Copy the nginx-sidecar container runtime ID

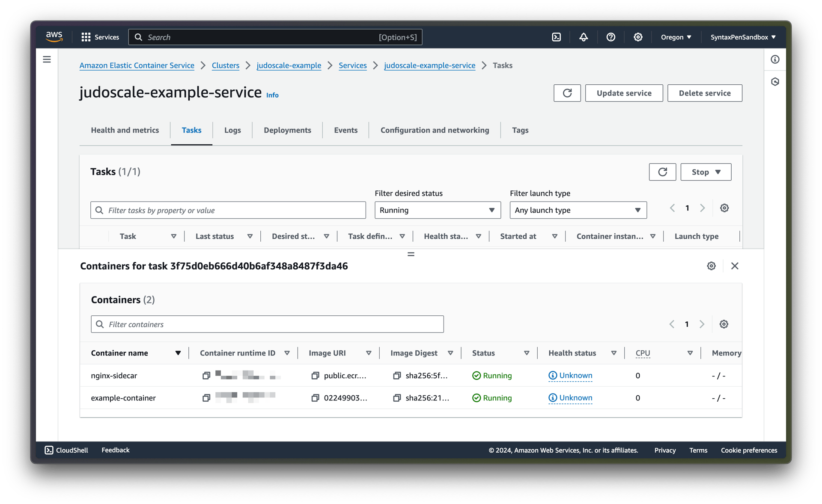tap(206, 376)
